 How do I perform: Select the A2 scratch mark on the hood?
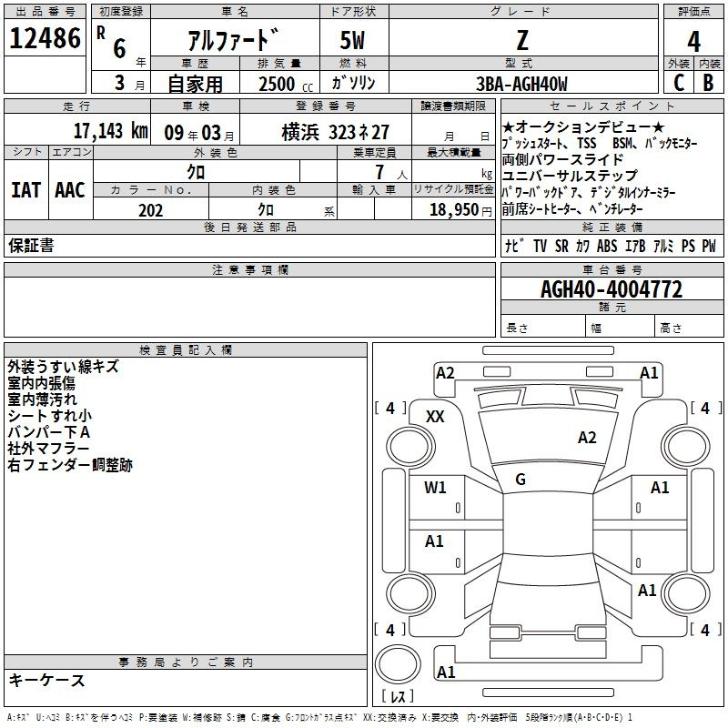(587, 438)
